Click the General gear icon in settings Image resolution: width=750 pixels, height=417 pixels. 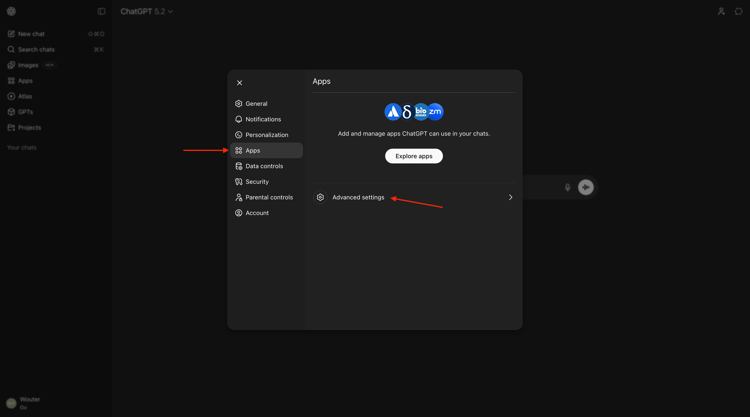coord(239,104)
